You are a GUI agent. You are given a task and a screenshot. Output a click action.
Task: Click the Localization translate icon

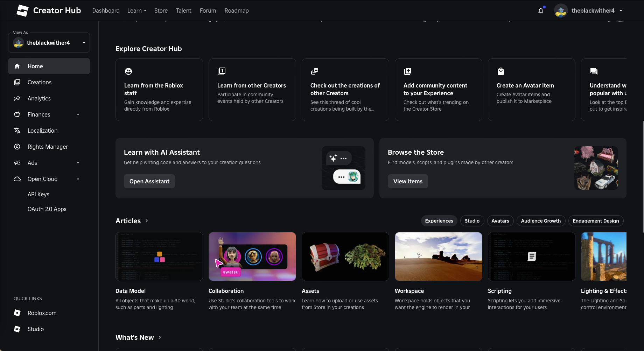tap(17, 131)
